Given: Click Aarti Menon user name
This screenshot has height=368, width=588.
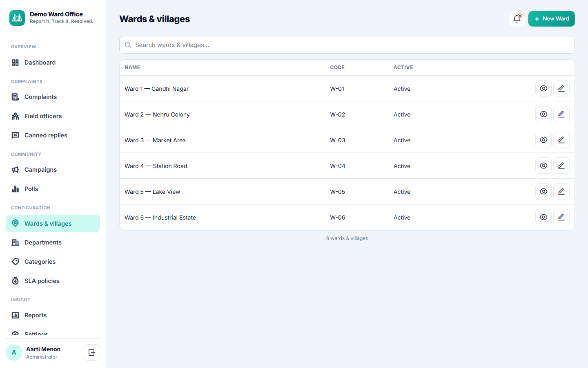Looking at the screenshot, I should coord(43,349).
